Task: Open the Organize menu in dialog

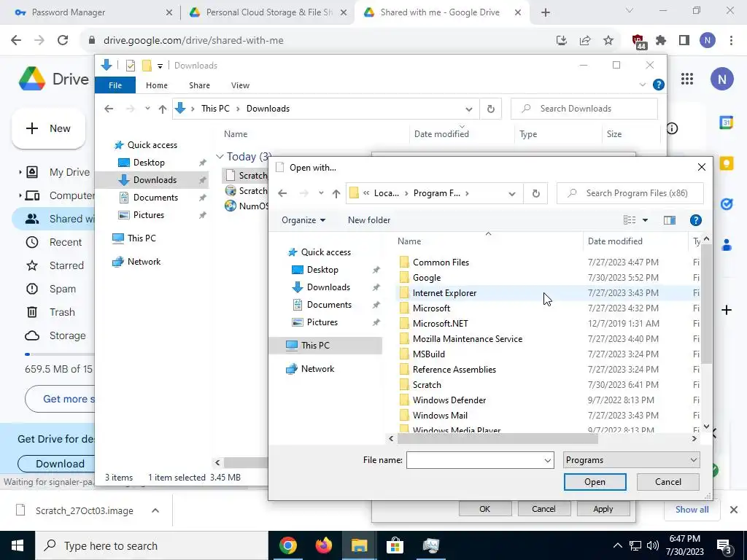Action: [303, 220]
